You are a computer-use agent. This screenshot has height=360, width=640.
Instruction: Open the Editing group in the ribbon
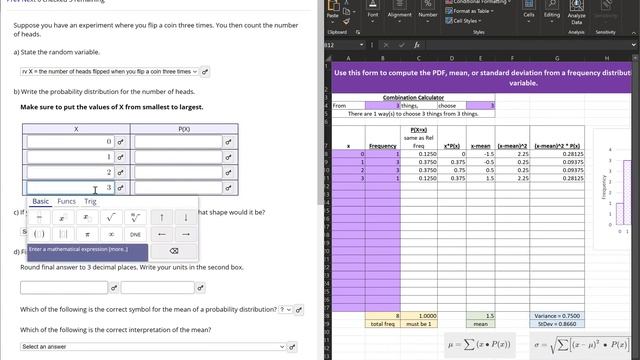tap(552, 11)
